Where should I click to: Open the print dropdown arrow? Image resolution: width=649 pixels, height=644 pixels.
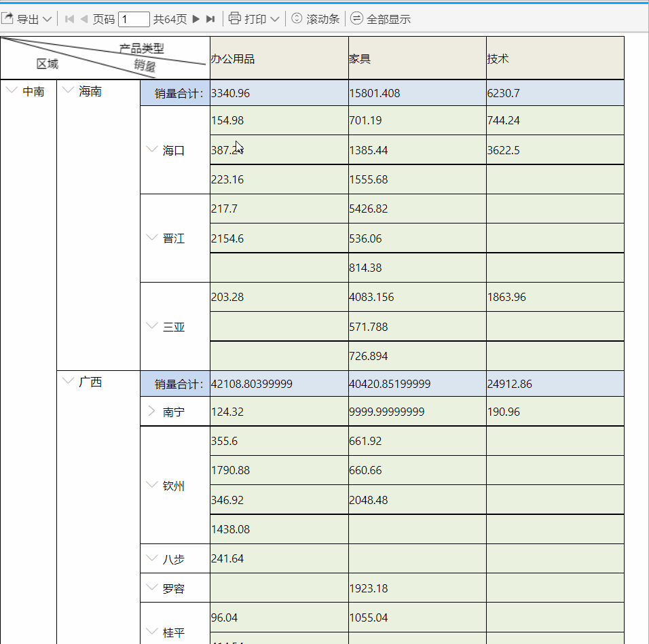[275, 20]
